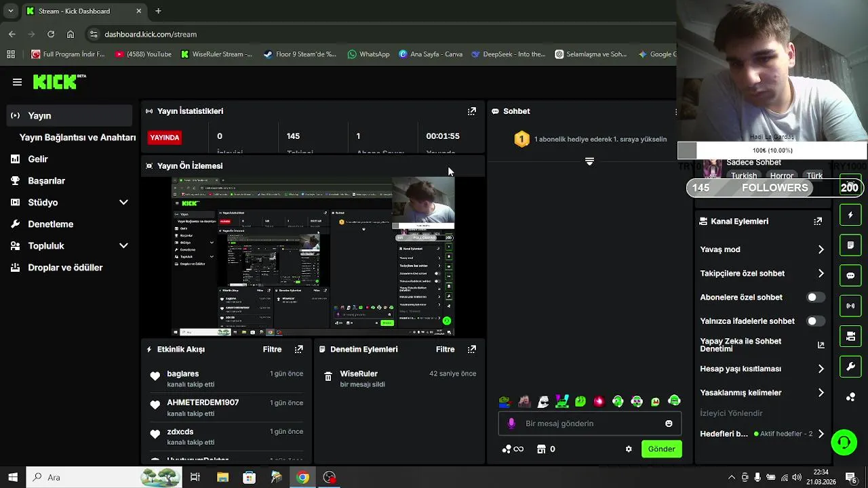
Task: Click the green Gönder button
Action: [x=661, y=449]
